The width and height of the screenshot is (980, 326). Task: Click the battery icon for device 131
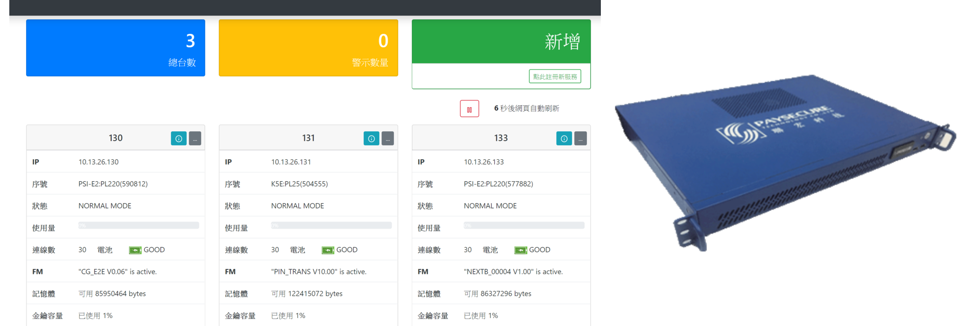[x=328, y=250]
